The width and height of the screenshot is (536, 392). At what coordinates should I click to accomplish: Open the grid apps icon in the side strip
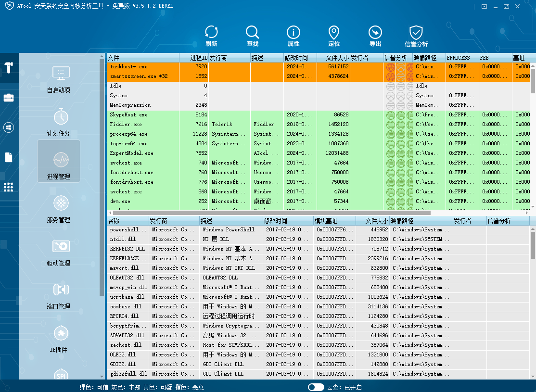point(9,187)
